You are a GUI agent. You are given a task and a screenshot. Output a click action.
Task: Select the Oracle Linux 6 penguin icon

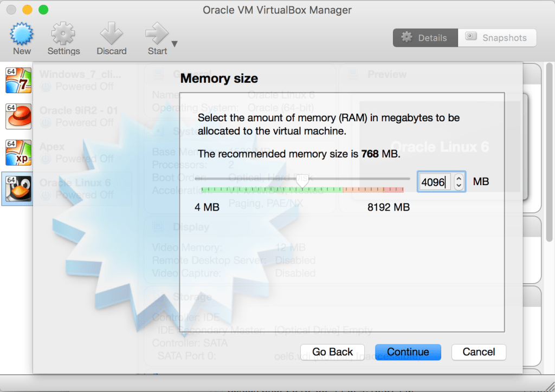(18, 189)
